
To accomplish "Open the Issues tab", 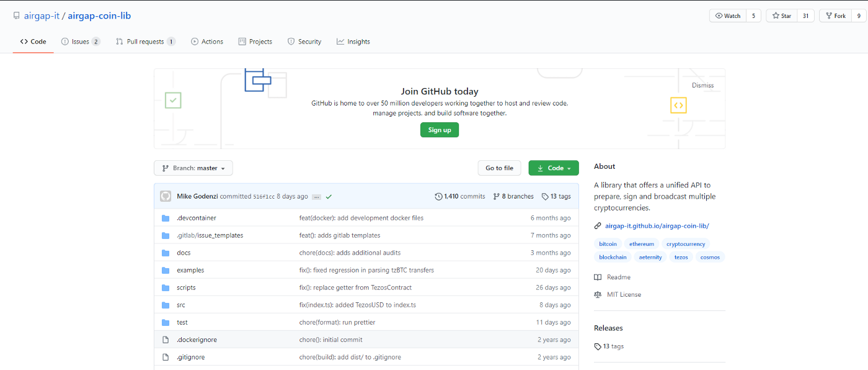I will [81, 42].
